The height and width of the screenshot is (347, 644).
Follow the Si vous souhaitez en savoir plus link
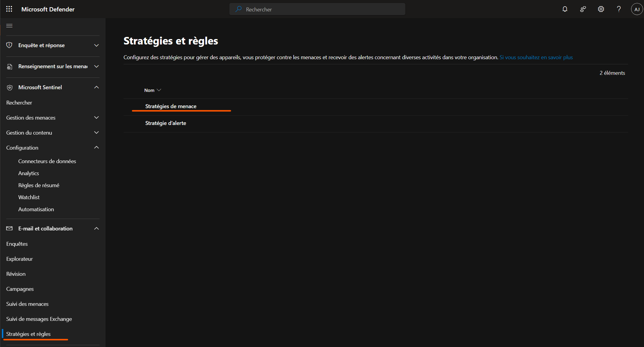(x=536, y=57)
